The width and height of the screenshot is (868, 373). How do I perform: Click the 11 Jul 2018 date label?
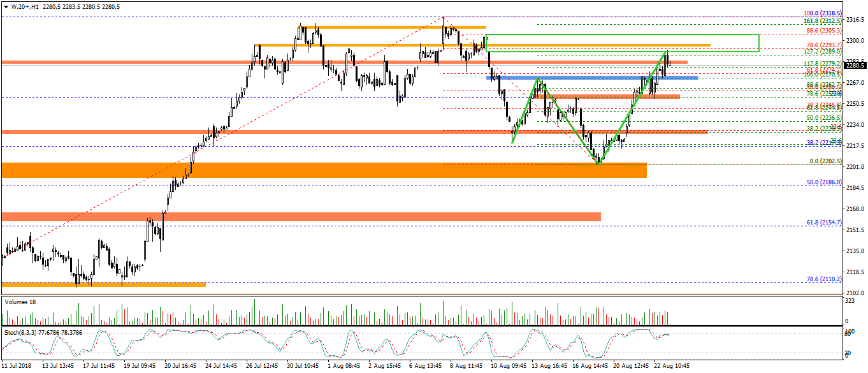(x=16, y=367)
